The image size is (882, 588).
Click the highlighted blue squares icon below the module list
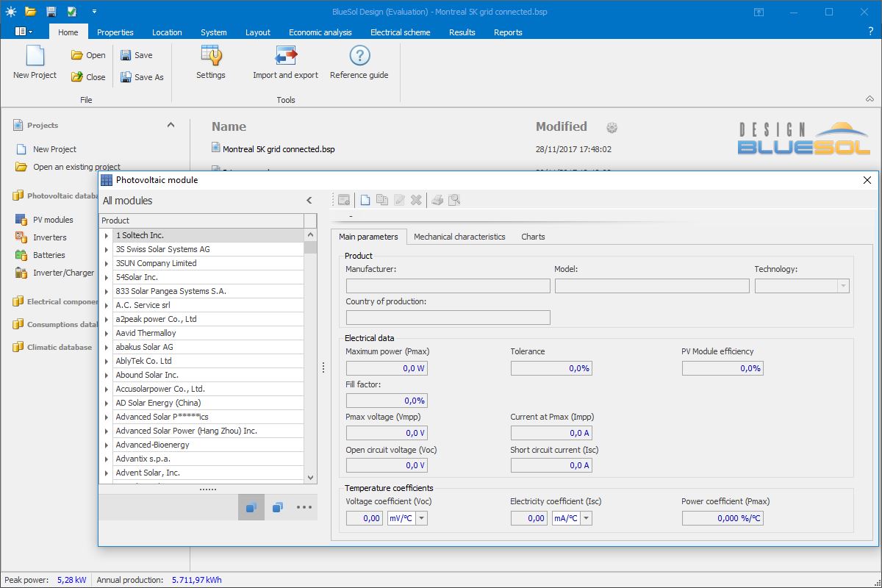[251, 507]
